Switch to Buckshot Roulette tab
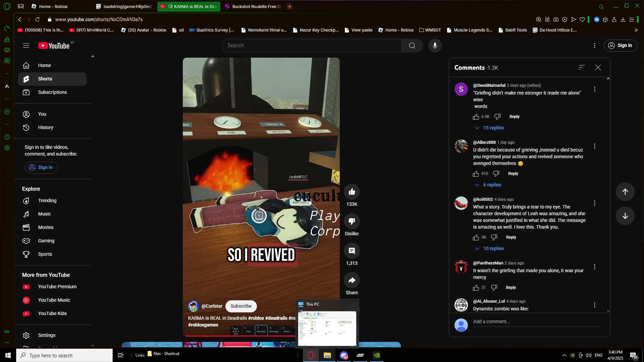The height and width of the screenshot is (362, 644). click(253, 6)
